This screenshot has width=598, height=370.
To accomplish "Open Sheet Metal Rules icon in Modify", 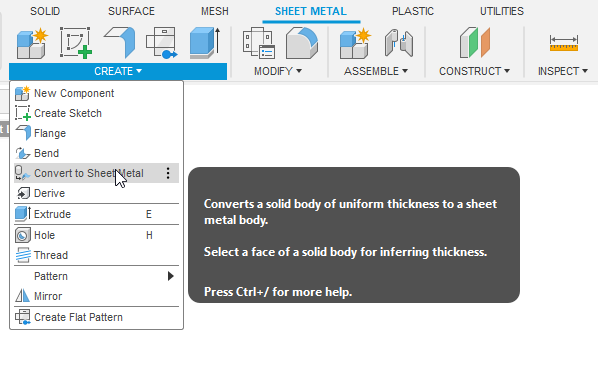I will tap(259, 43).
